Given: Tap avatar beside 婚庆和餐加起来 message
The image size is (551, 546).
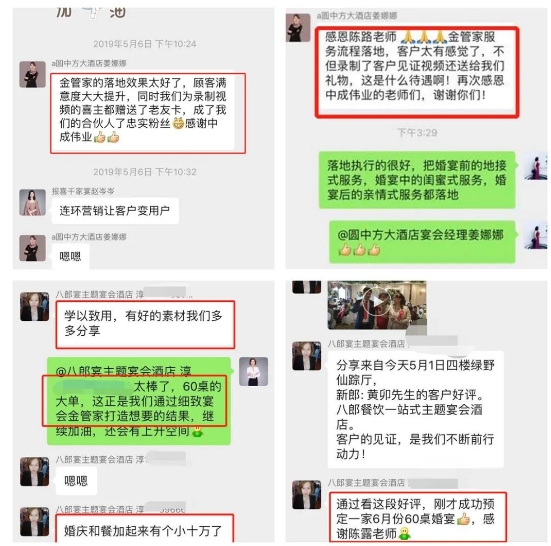Looking at the screenshot, I should pos(34,521).
